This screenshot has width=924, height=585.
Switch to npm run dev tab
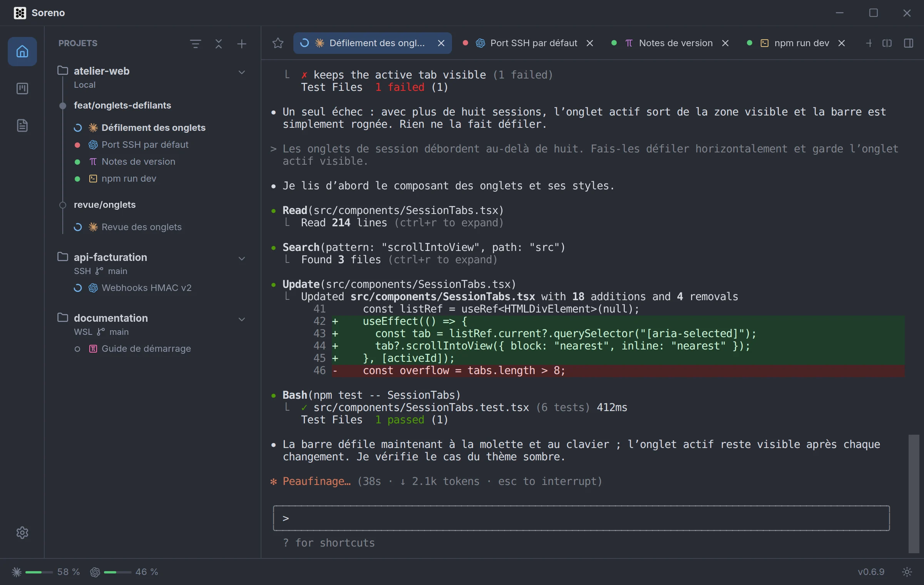point(796,43)
